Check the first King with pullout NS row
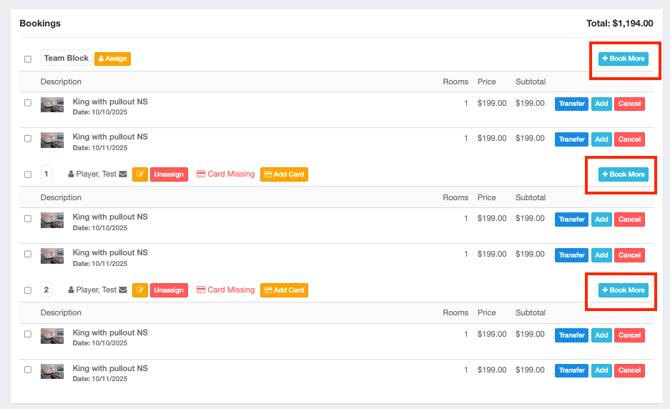The width and height of the screenshot is (670, 409). (28, 104)
